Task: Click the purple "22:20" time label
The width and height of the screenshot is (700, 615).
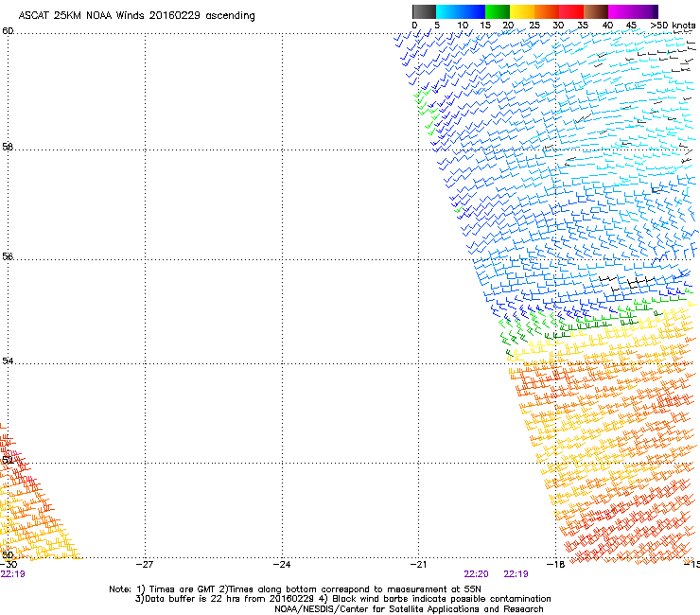Action: point(476,574)
